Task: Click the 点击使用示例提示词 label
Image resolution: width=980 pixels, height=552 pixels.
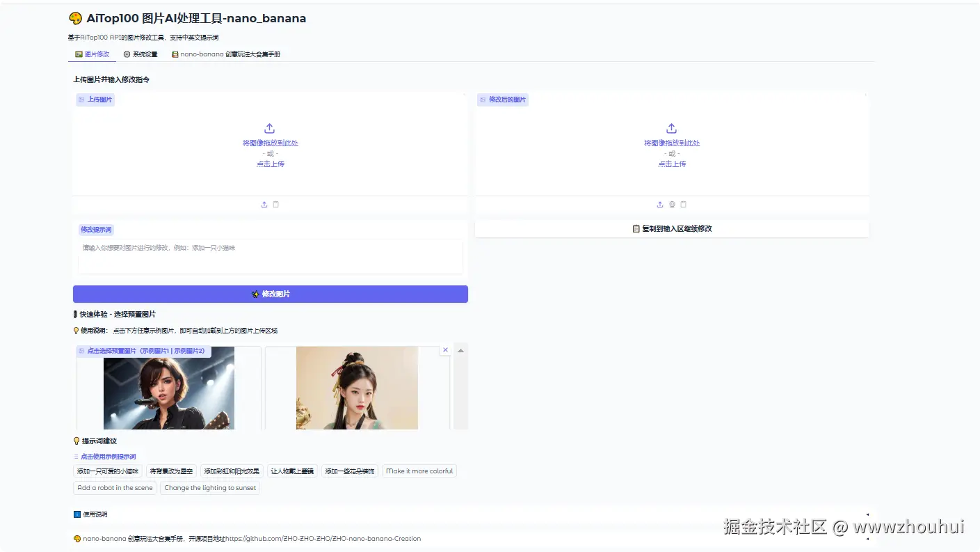Action: click(105, 457)
